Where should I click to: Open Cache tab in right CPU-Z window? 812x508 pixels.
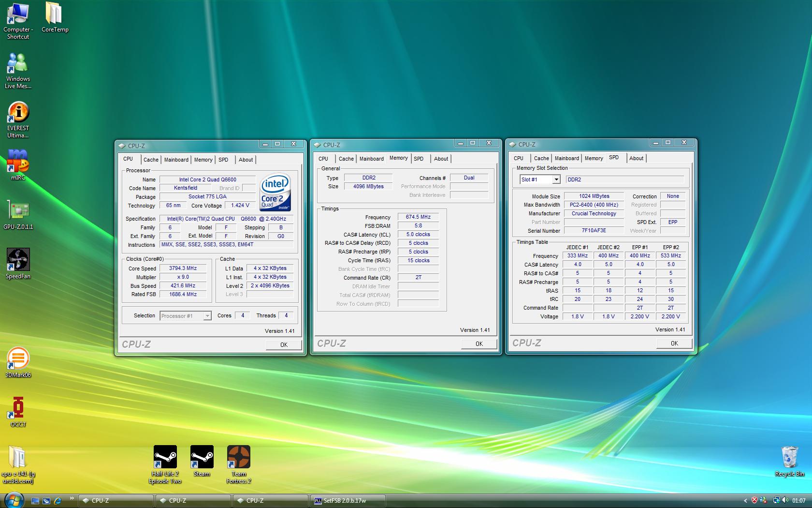[x=541, y=158]
